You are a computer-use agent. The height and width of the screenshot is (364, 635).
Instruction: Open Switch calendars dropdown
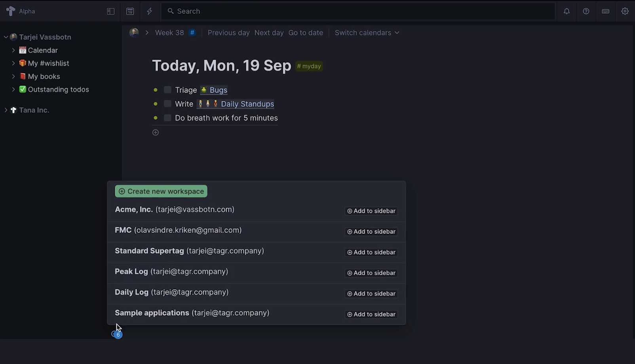point(367,33)
